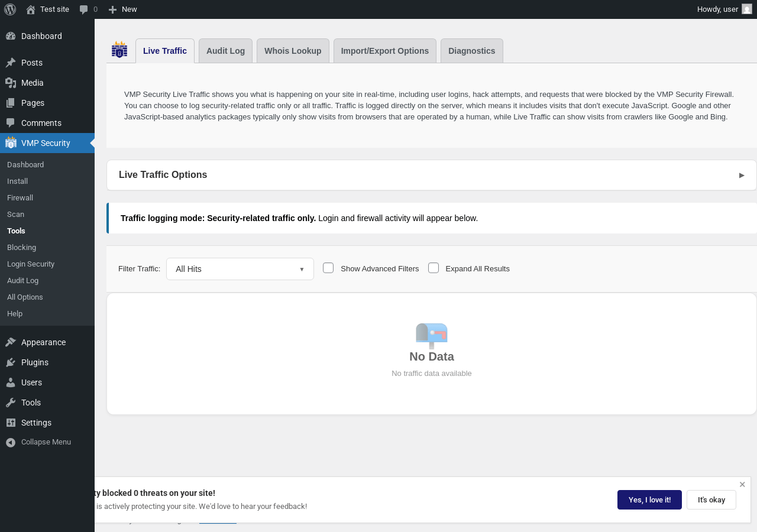Open the Settings menu label
The width and height of the screenshot is (757, 532).
[x=36, y=423]
